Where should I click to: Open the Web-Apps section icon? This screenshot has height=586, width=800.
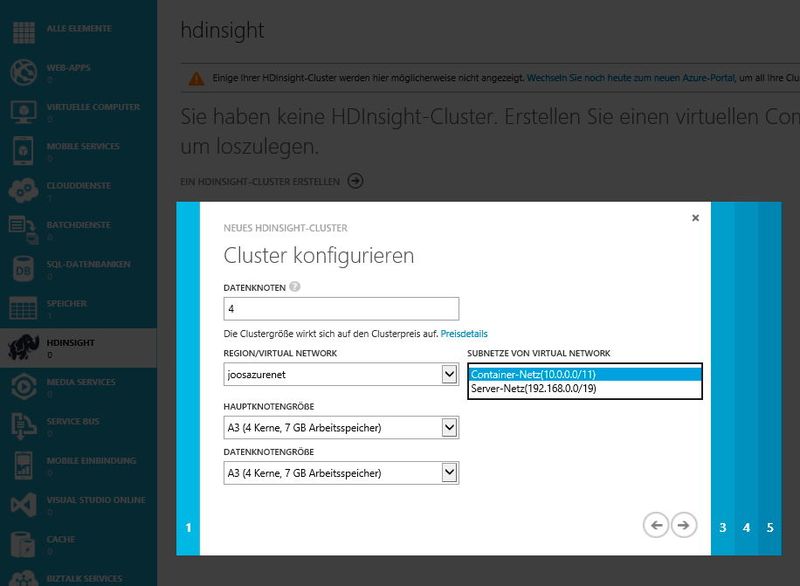[22, 72]
